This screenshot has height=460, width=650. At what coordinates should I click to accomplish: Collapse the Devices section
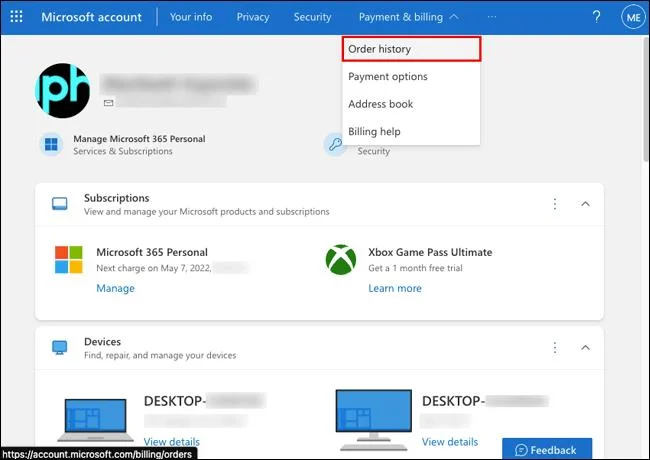coord(585,347)
